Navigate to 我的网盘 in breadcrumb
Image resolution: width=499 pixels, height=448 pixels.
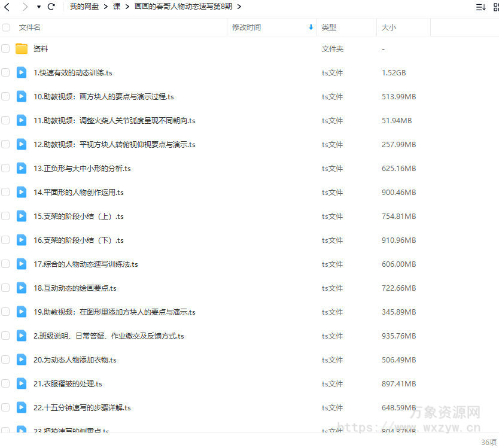click(x=83, y=7)
